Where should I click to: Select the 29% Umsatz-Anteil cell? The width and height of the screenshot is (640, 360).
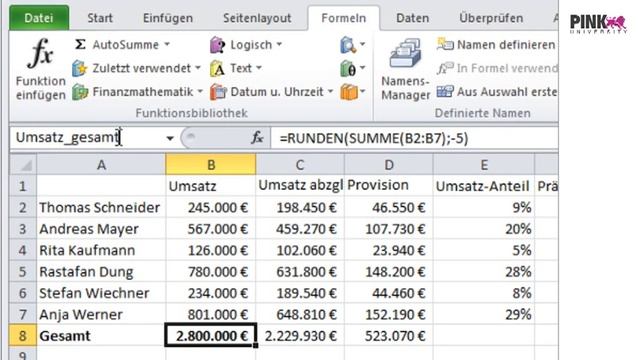tap(484, 315)
